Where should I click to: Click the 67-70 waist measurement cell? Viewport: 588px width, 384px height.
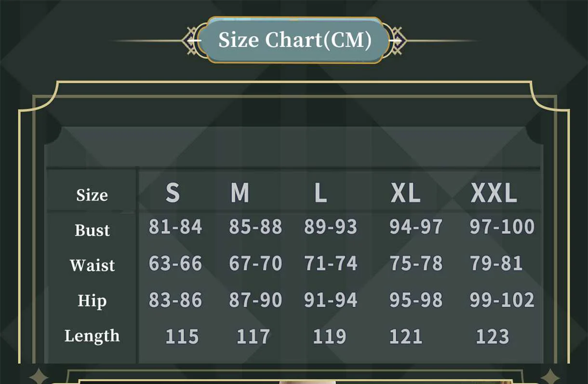[x=255, y=263]
